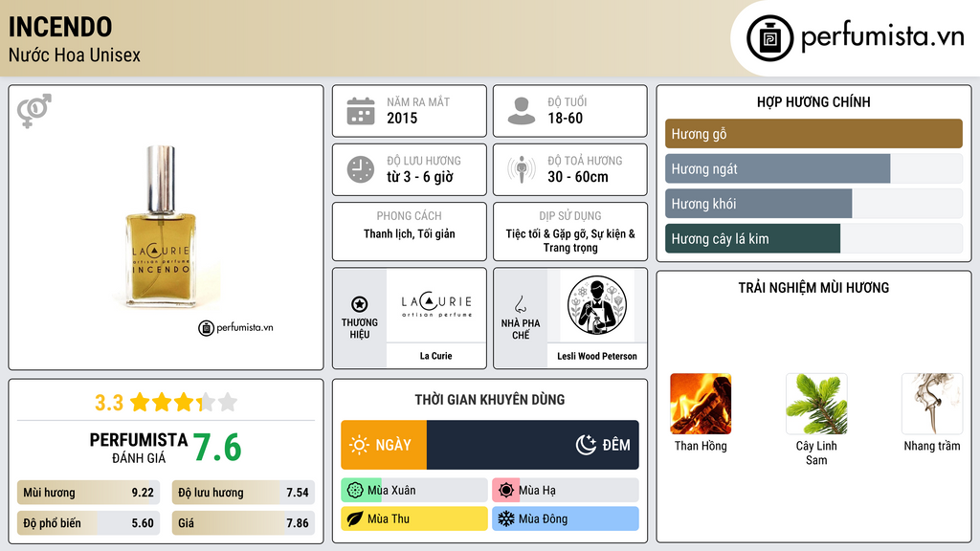Click the Hương ngát accord bar

point(813,168)
